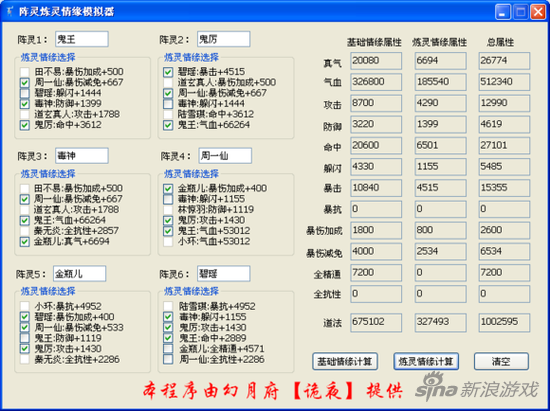Click the 清空 button to clear all

pos(501,361)
